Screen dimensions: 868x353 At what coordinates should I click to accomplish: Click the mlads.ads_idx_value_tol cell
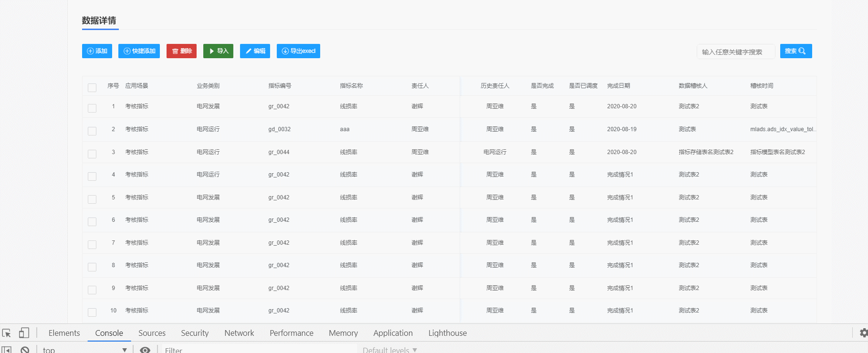pos(783,129)
